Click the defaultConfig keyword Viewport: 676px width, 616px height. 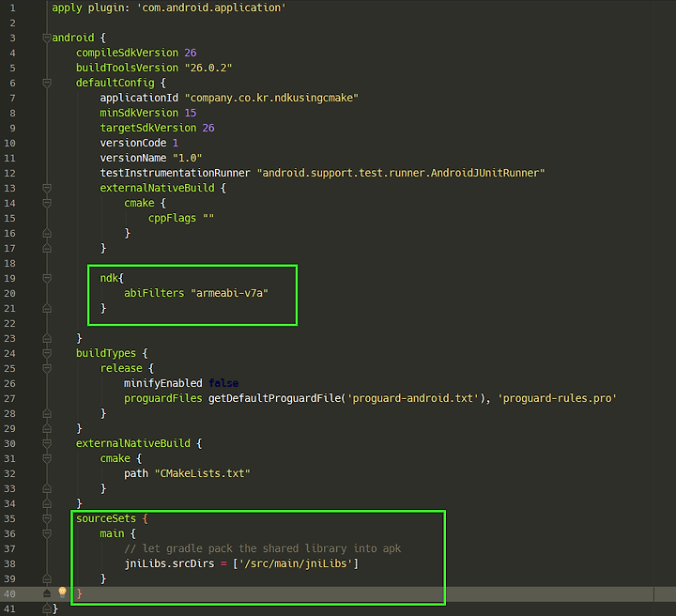point(115,83)
